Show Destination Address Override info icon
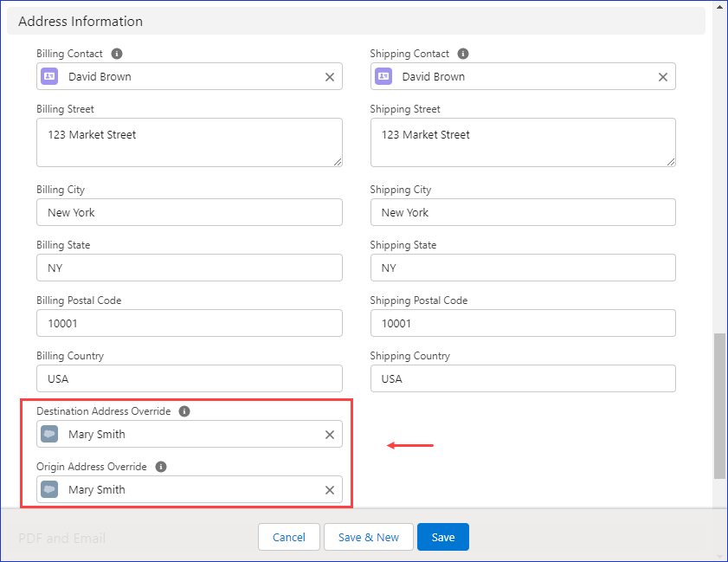The height and width of the screenshot is (562, 728). point(184,411)
